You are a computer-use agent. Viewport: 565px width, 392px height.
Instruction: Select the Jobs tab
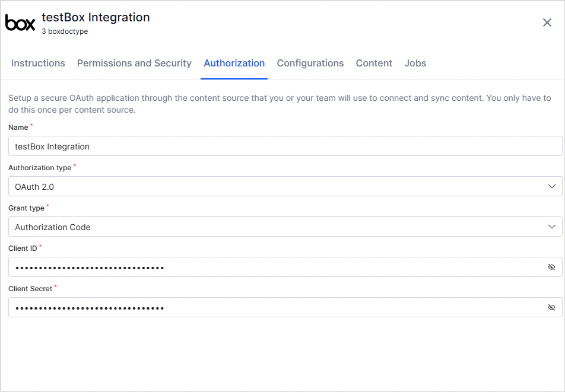coord(415,63)
